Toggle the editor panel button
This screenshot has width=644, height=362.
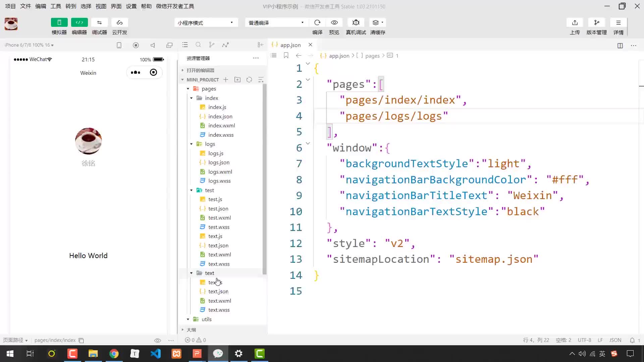79,22
